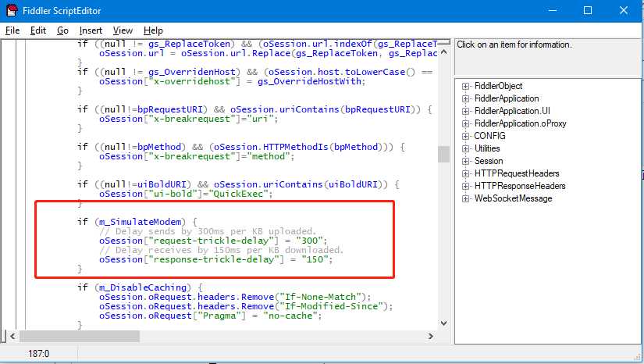Click the "x-breakrequest"="method" line
Image resolution: width=644 pixels, height=364 pixels.
click(197, 156)
